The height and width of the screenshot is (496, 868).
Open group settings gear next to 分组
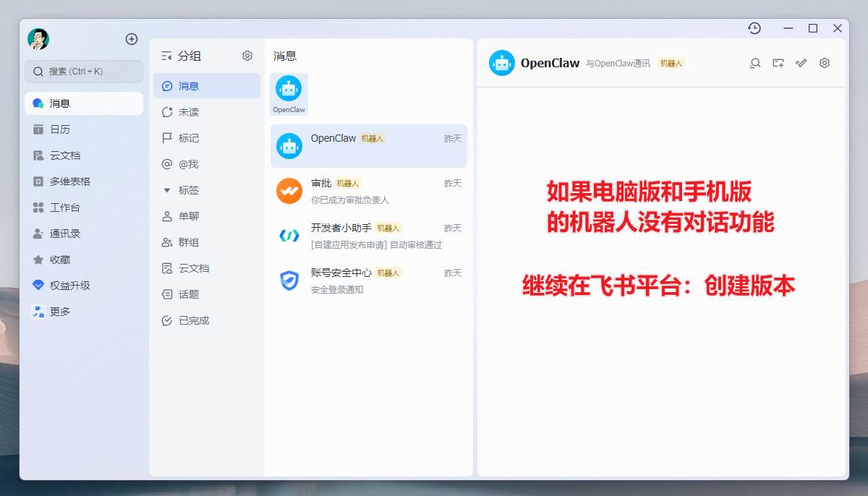[247, 56]
